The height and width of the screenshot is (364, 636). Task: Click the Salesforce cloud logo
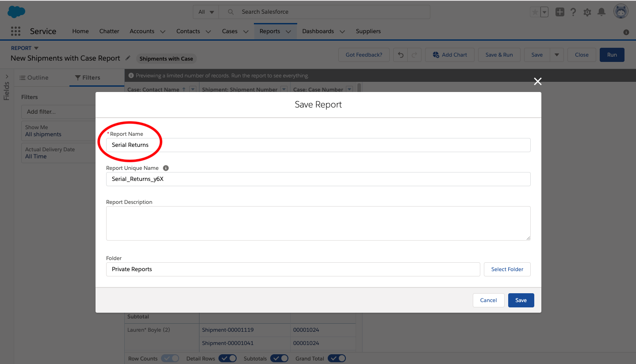click(x=16, y=12)
